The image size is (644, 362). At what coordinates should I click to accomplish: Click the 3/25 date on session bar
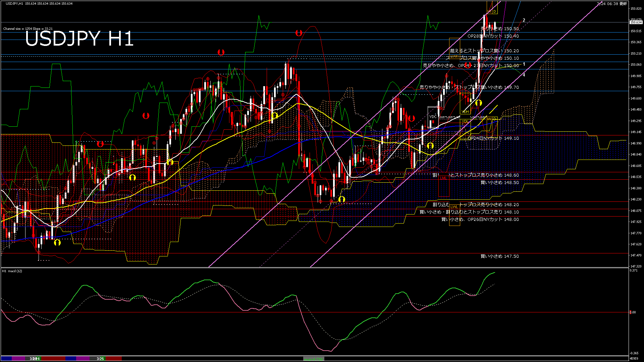(x=100, y=359)
